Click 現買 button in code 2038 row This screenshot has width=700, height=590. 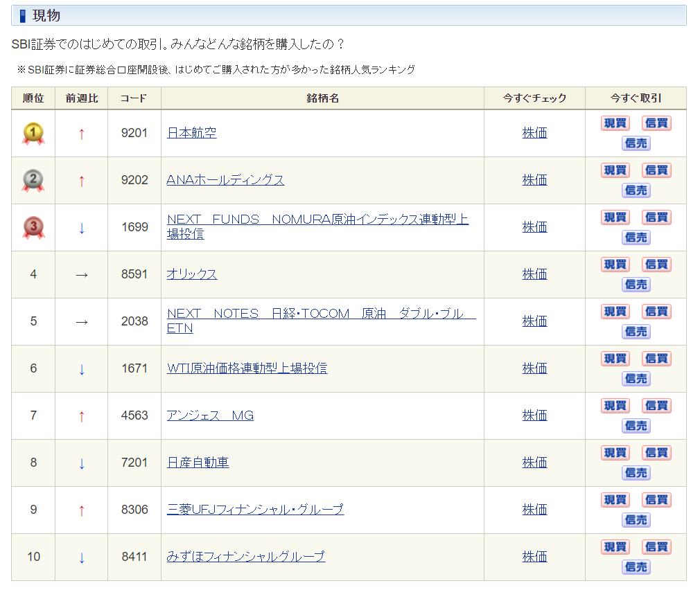point(615,312)
